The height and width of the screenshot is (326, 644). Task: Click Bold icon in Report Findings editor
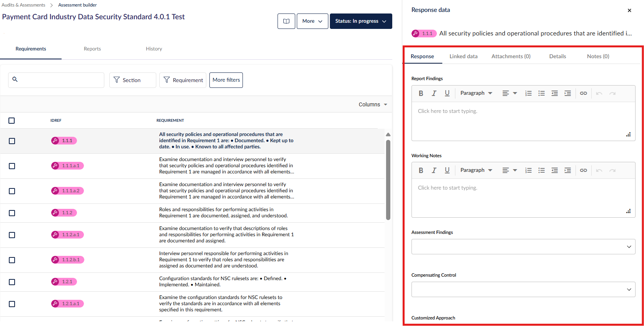pyautogui.click(x=421, y=93)
